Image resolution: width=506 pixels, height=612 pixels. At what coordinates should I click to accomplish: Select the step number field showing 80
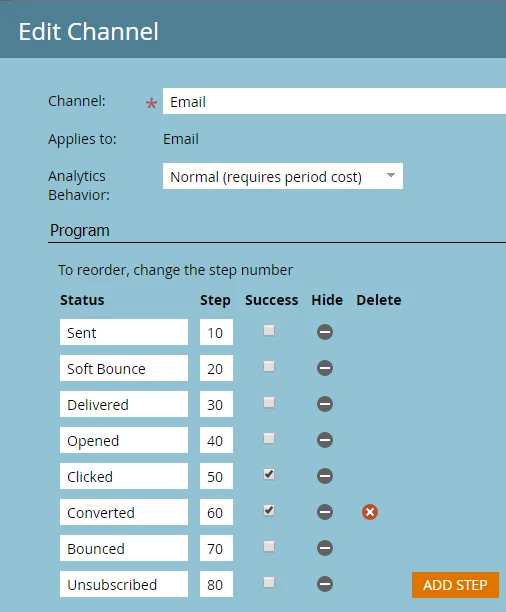click(x=216, y=584)
